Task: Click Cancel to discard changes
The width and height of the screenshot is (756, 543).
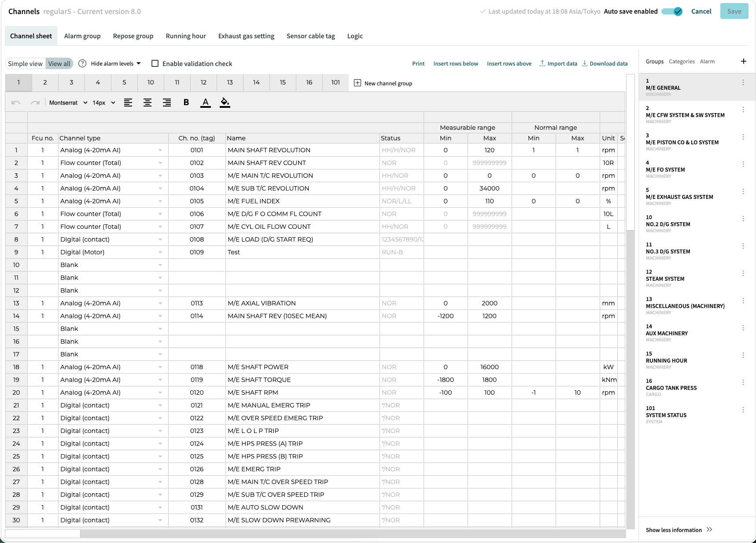Action: tap(701, 11)
